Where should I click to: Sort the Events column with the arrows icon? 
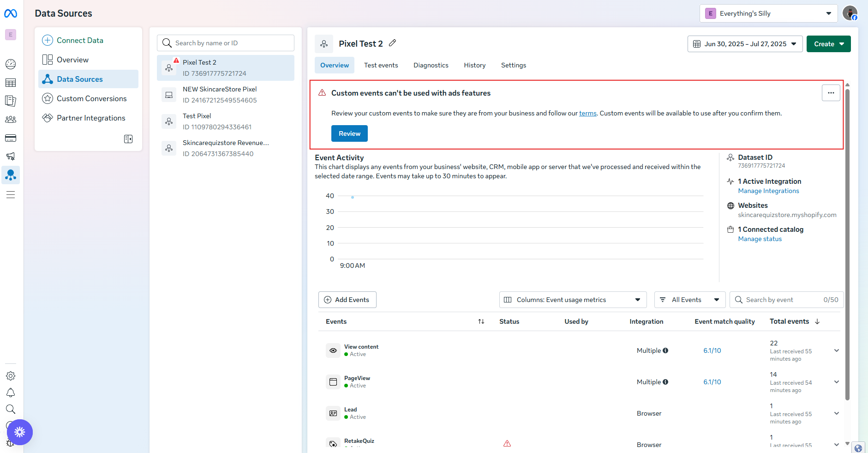coord(481,321)
